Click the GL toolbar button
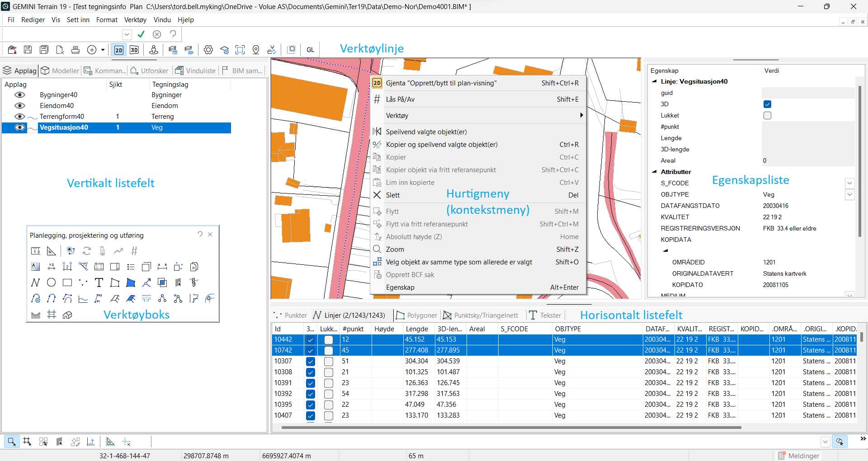The height and width of the screenshot is (461, 868). [x=310, y=50]
